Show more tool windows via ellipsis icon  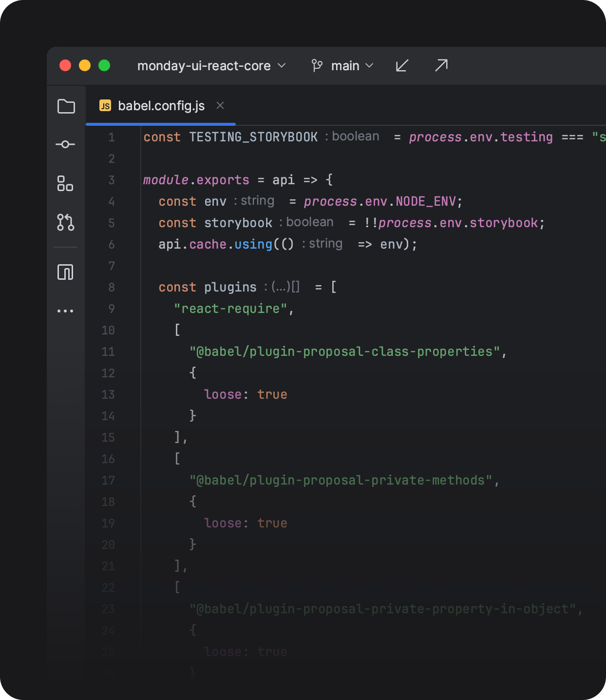(65, 311)
